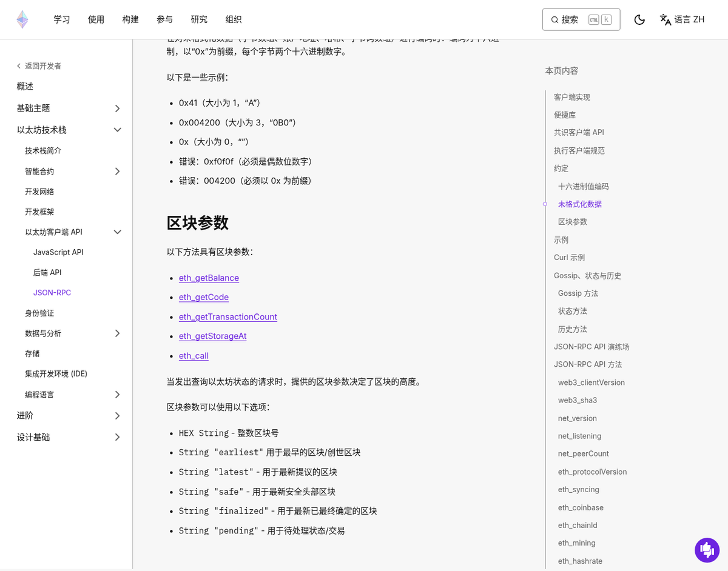The width and height of the screenshot is (728, 571).
Task: Jump to 历史方法 in contents
Action: [x=573, y=329]
